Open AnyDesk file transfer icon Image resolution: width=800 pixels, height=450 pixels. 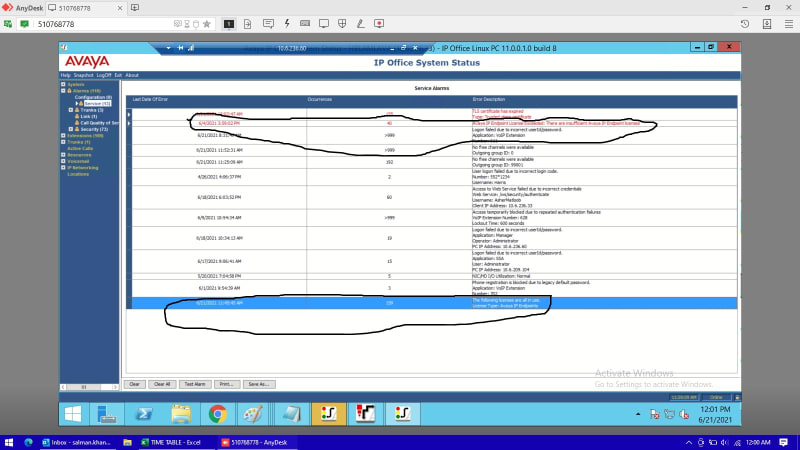point(247,23)
